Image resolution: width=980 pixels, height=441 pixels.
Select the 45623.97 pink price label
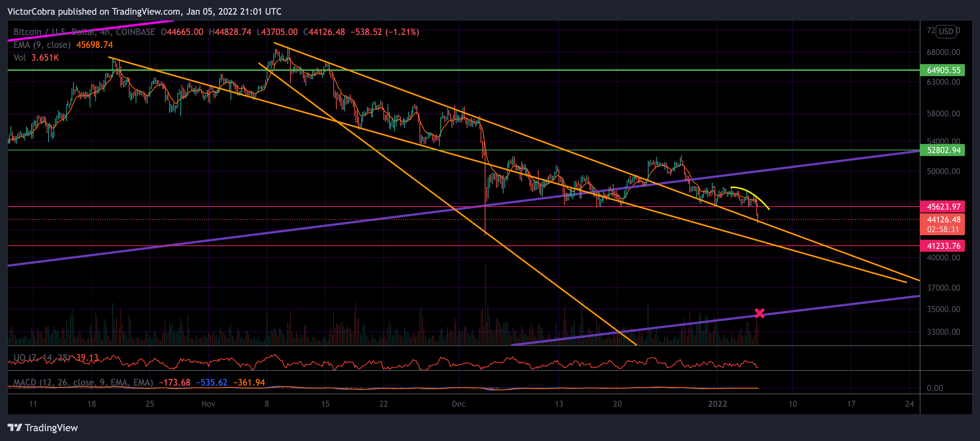click(942, 207)
